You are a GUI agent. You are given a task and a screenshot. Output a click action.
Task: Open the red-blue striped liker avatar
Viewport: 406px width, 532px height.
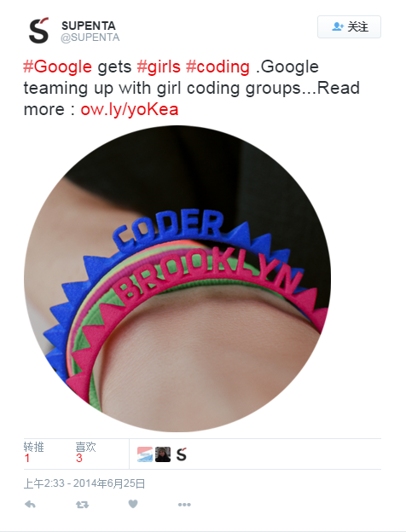(x=145, y=454)
